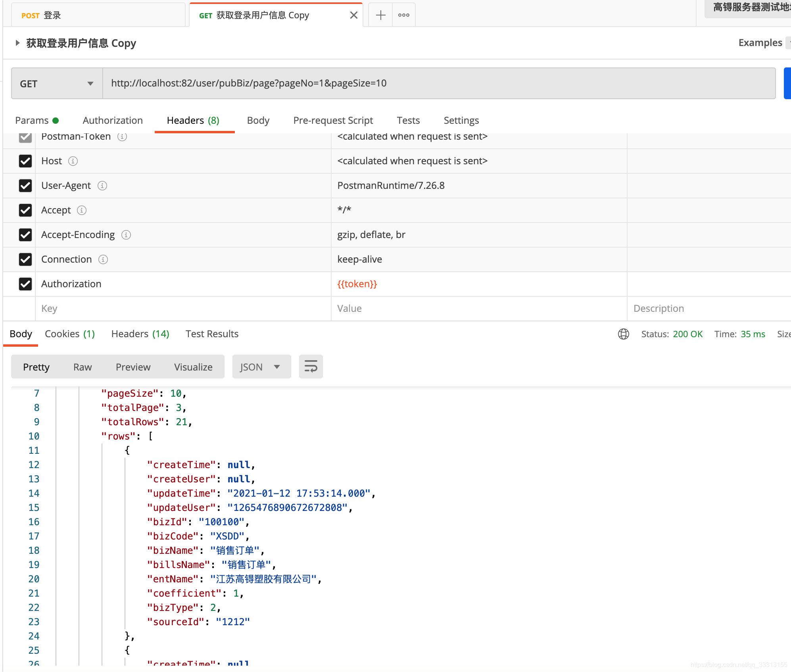Enable the Accept-Encoding header checkbox
791x672 pixels.
tap(25, 235)
